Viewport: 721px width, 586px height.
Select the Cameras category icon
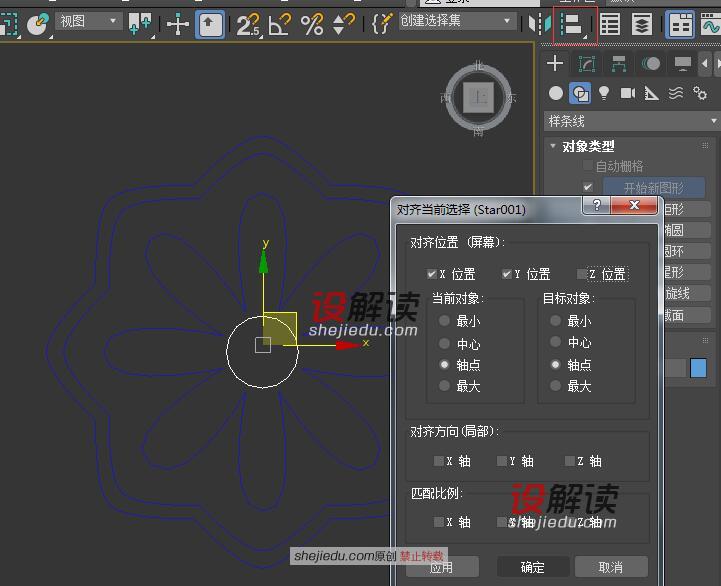[628, 93]
